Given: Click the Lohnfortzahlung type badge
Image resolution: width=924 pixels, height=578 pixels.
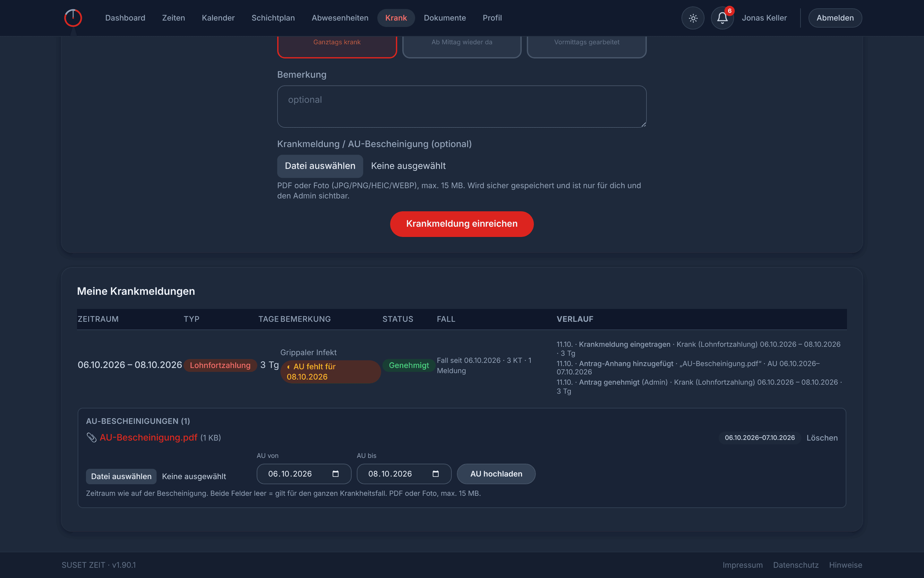Looking at the screenshot, I should click(220, 365).
